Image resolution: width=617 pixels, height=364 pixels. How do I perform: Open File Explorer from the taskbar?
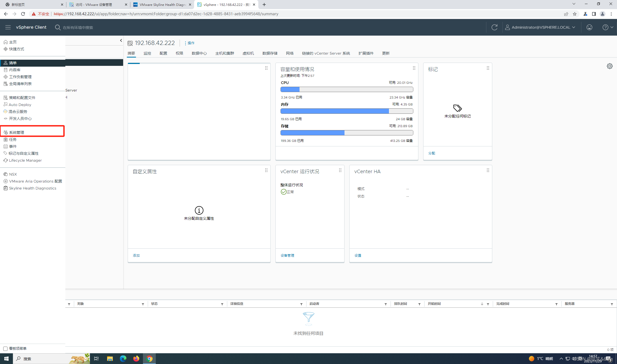pyautogui.click(x=110, y=359)
